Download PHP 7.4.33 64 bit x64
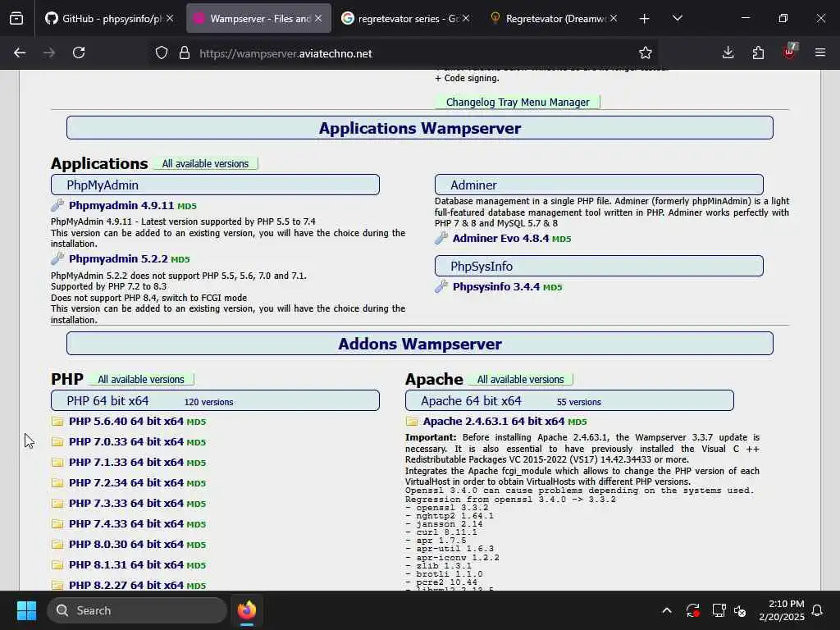The width and height of the screenshot is (840, 630). point(126,524)
